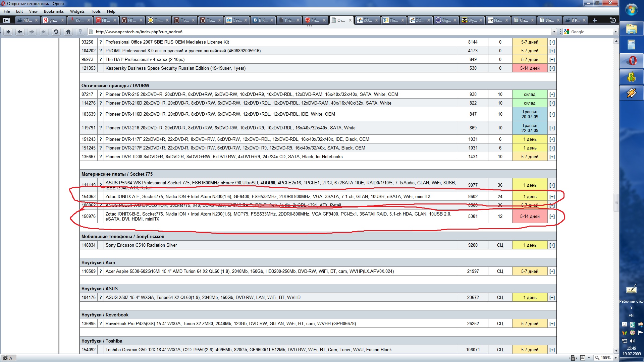Open the Widgets menu
Viewport: 644px width, 362px height.
click(77, 11)
